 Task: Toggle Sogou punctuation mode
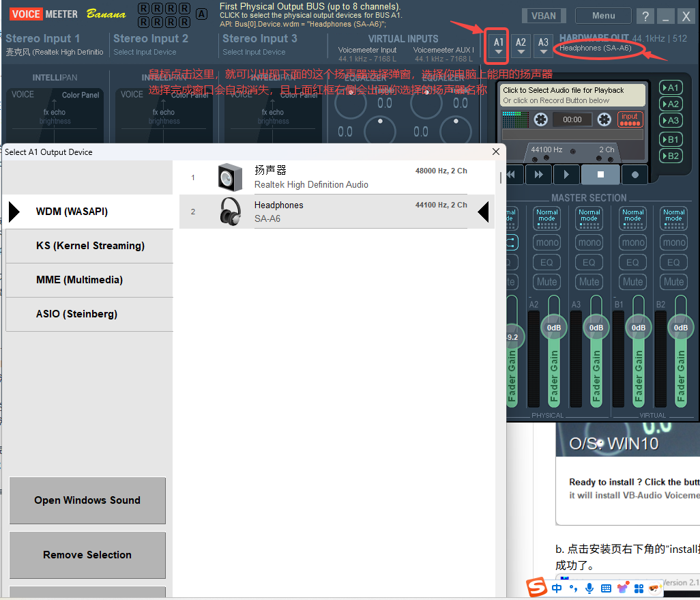573,588
